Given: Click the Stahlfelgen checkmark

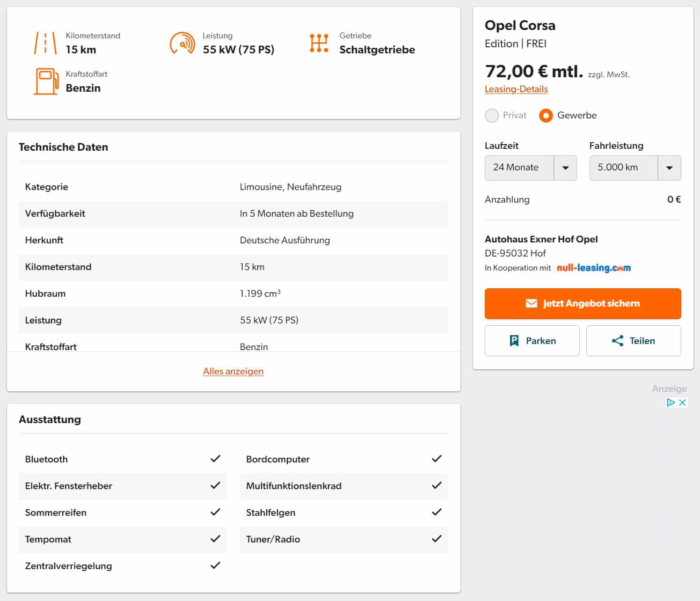Looking at the screenshot, I should (x=437, y=512).
